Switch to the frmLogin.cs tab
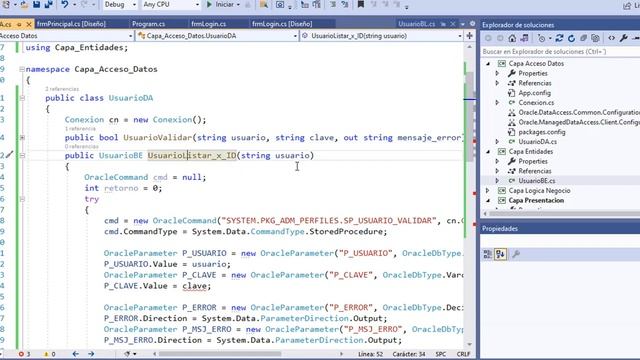The width and height of the screenshot is (640, 360). click(209, 24)
